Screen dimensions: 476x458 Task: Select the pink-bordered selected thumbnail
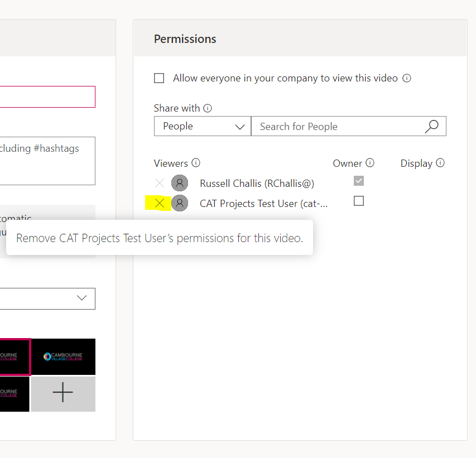pos(15,356)
